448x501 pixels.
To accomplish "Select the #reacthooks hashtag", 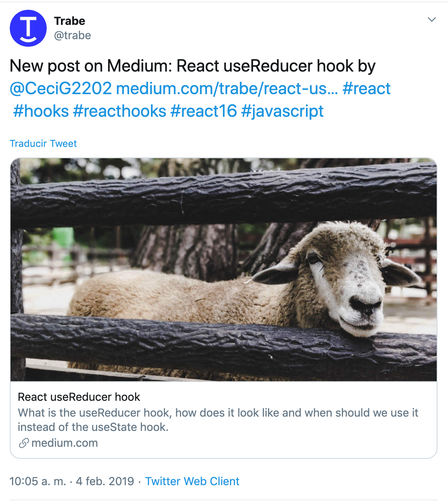I will [120, 112].
